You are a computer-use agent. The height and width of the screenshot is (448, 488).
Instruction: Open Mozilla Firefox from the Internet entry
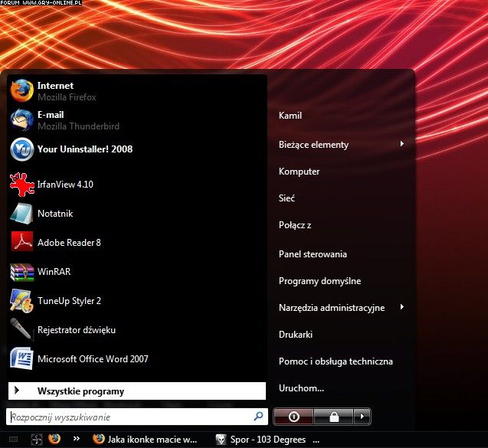click(x=55, y=91)
